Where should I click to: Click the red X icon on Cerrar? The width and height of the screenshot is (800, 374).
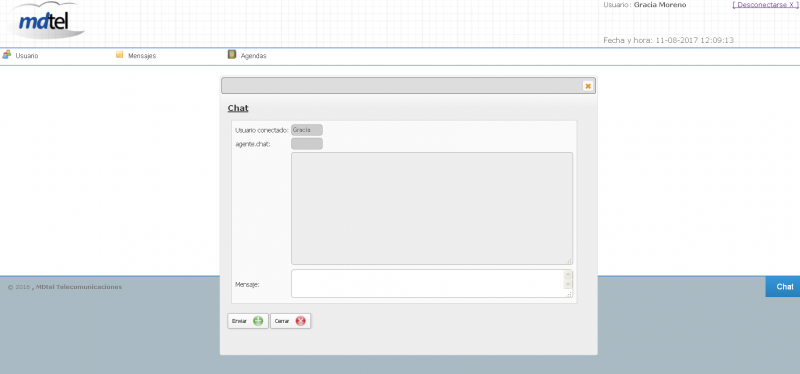301,321
